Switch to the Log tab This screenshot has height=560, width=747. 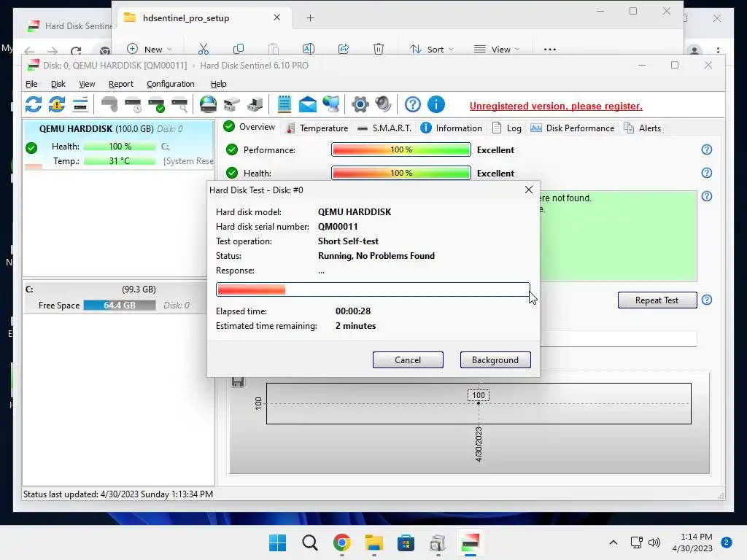[507, 128]
